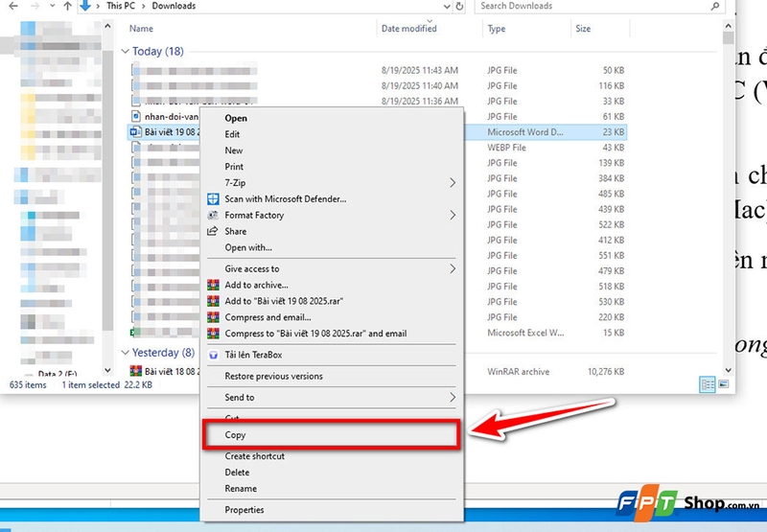Click '635 items' in status bar

(x=28, y=384)
